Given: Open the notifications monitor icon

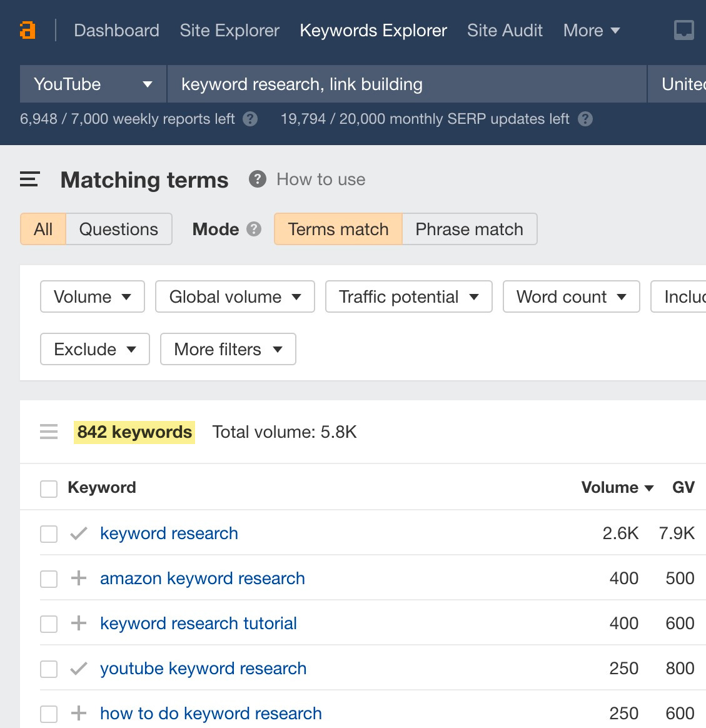Looking at the screenshot, I should coord(683,30).
